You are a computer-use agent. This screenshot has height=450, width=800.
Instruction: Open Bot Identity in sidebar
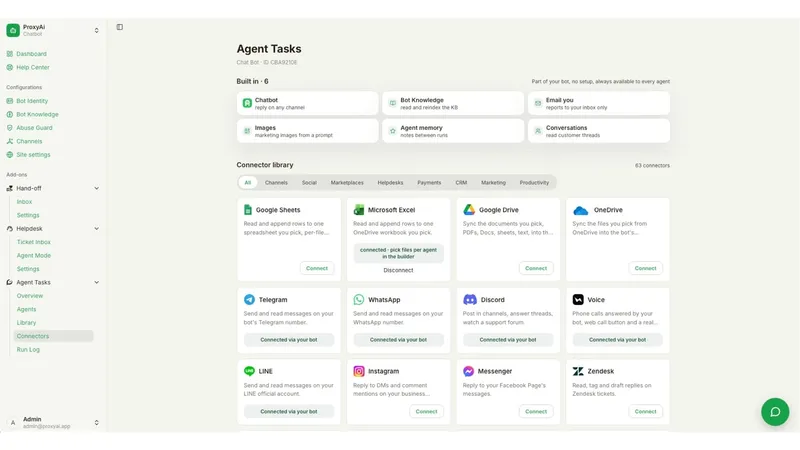pos(32,101)
